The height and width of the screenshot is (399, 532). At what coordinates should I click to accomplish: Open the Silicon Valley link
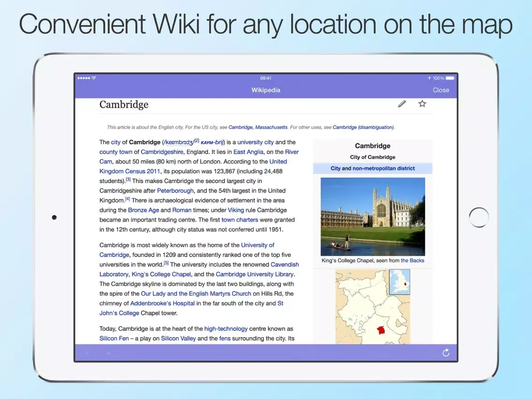(x=178, y=338)
